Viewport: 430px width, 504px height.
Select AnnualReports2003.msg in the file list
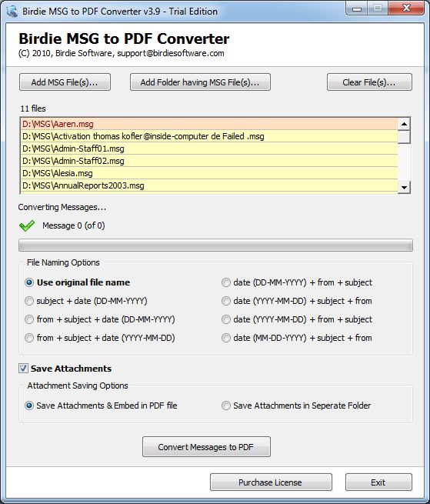pyautogui.click(x=209, y=185)
